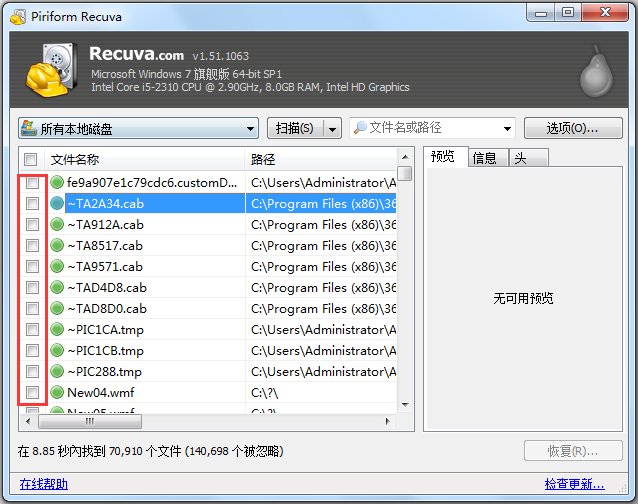This screenshot has height=504, width=638.
Task: Click the path cell of ~PIC288.tmp row
Action: (x=323, y=372)
